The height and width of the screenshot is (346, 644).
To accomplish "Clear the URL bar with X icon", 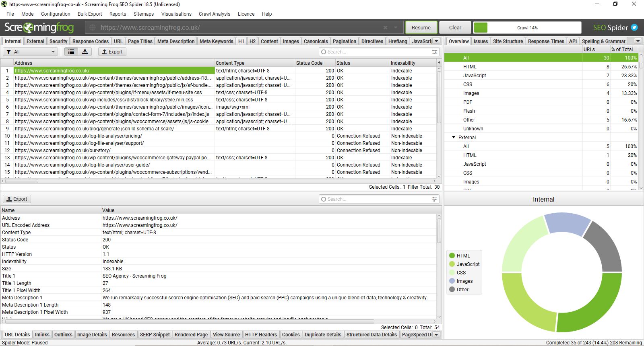I will [x=385, y=28].
